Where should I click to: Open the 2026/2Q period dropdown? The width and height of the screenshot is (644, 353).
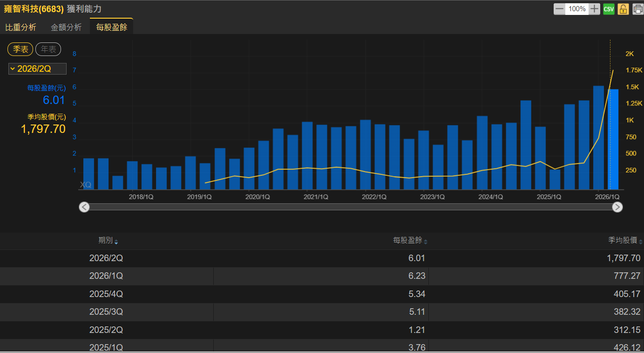37,69
